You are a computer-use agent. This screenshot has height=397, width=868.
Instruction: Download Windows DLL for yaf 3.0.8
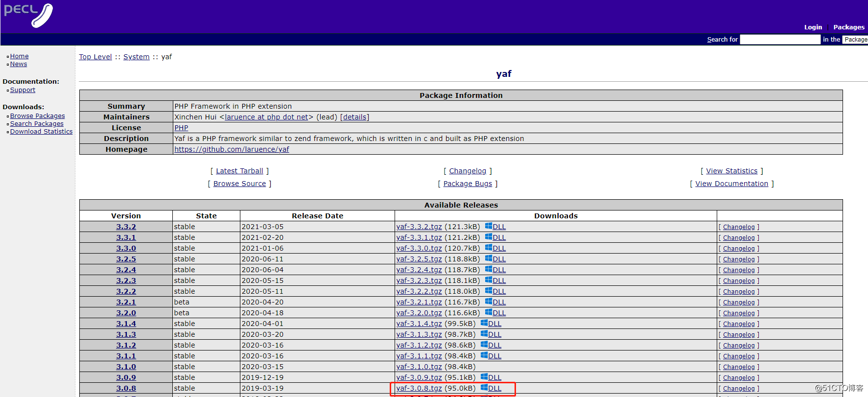(x=491, y=388)
